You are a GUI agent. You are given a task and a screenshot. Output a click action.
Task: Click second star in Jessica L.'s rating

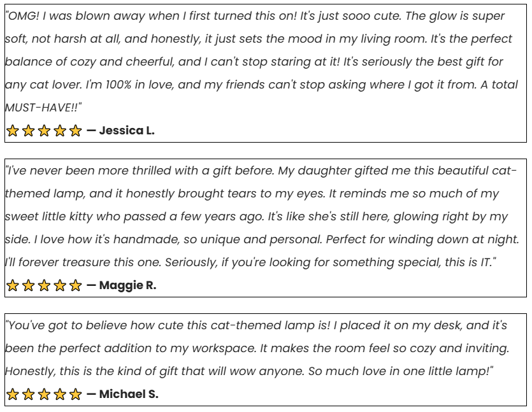[x=28, y=131]
